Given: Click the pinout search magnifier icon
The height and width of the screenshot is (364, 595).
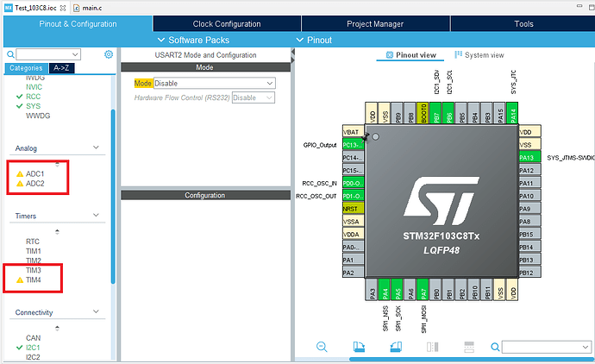Looking at the screenshot, I should 495,347.
